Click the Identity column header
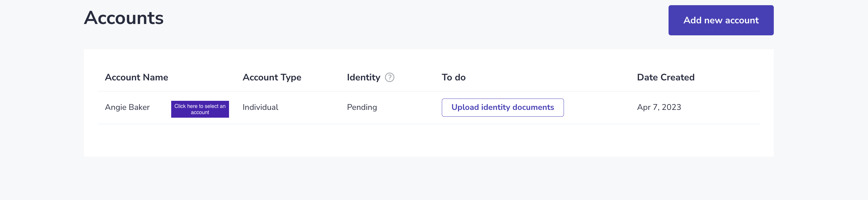The image size is (868, 200). tap(364, 78)
